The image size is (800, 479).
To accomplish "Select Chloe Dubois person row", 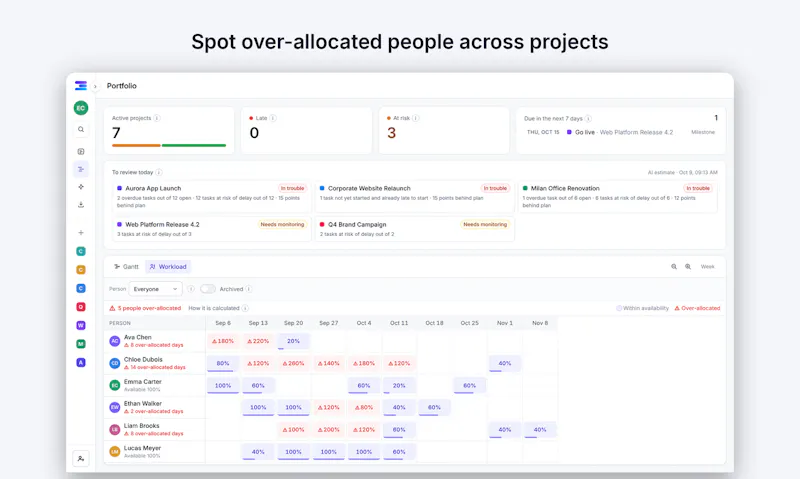I will pyautogui.click(x=155, y=363).
